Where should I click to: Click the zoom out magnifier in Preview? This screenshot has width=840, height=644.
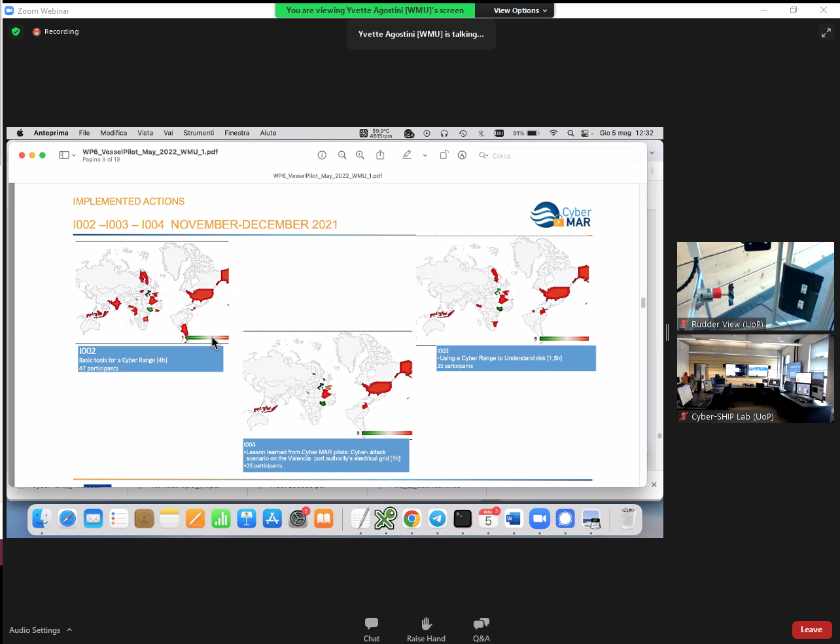coord(341,155)
